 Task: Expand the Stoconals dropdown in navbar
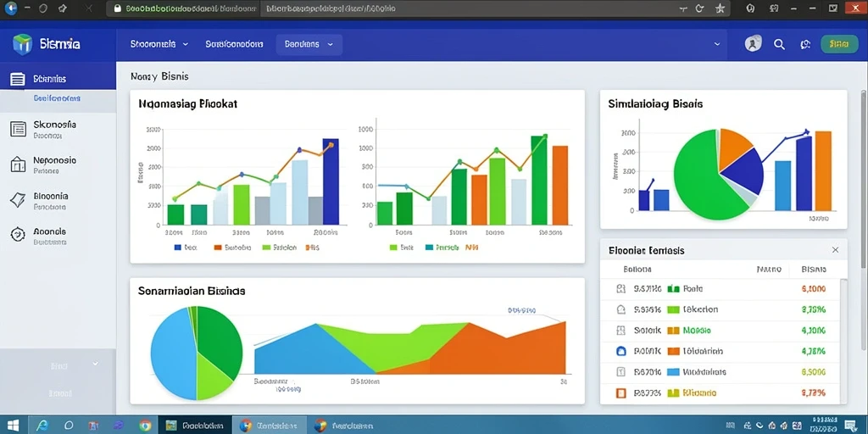pos(159,44)
